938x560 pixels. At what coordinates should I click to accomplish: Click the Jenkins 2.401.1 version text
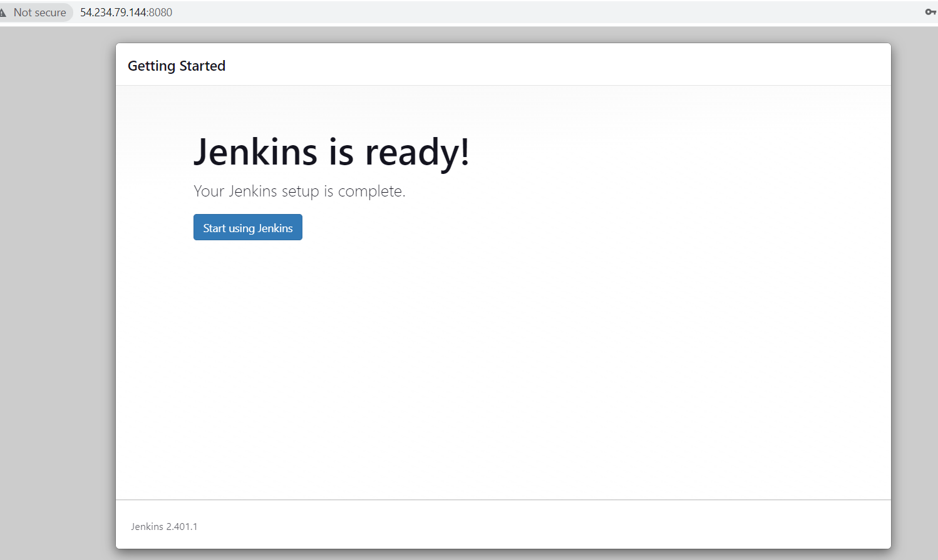point(164,526)
